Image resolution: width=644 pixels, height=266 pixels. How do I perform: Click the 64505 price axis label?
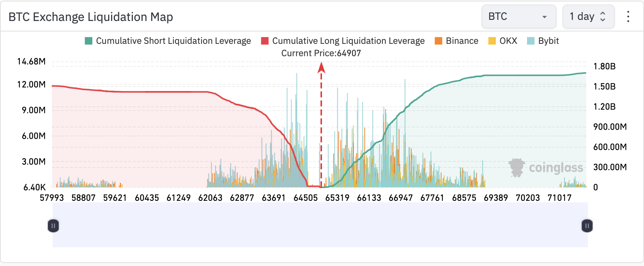tap(306, 198)
